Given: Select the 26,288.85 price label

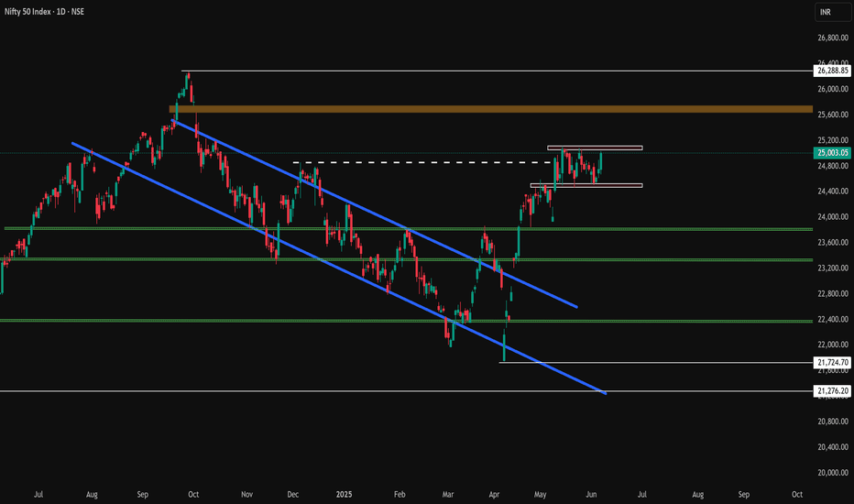Looking at the screenshot, I should (x=832, y=71).
